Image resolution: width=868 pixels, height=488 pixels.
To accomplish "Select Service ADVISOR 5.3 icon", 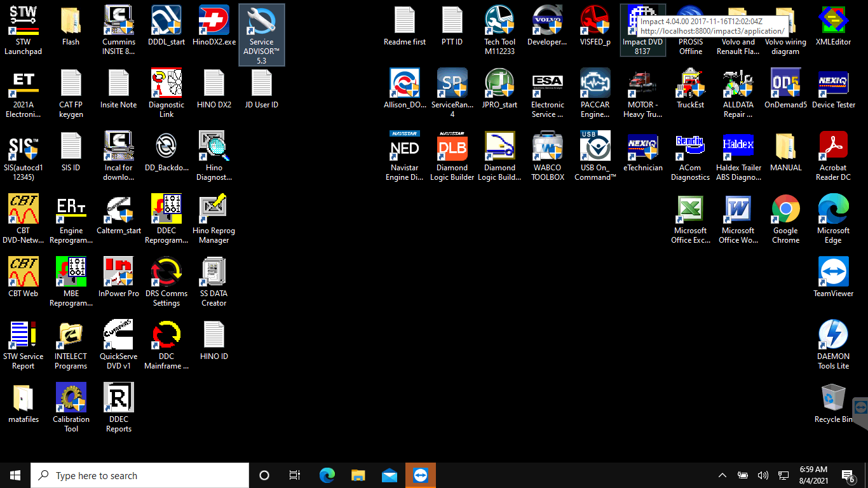I will pos(262,35).
